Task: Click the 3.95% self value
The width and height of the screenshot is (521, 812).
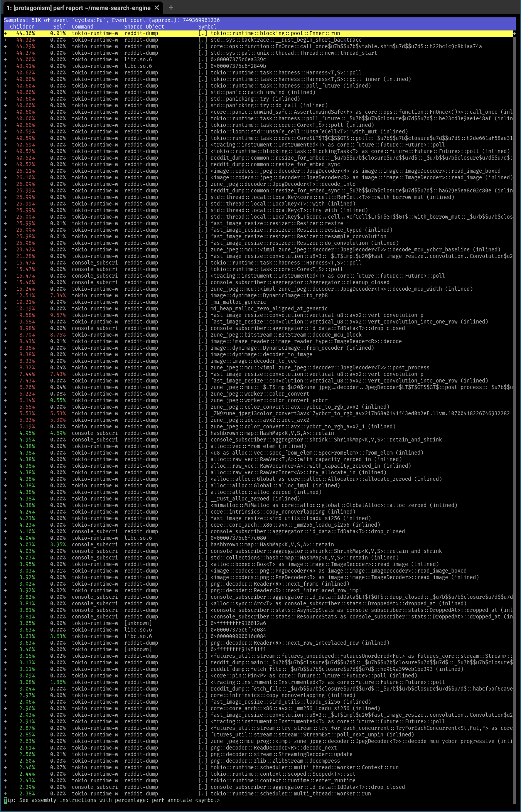Action: pos(58,544)
